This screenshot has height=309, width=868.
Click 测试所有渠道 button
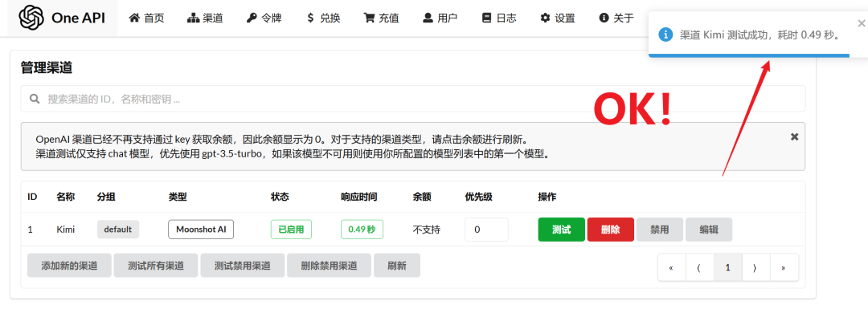[x=156, y=266]
